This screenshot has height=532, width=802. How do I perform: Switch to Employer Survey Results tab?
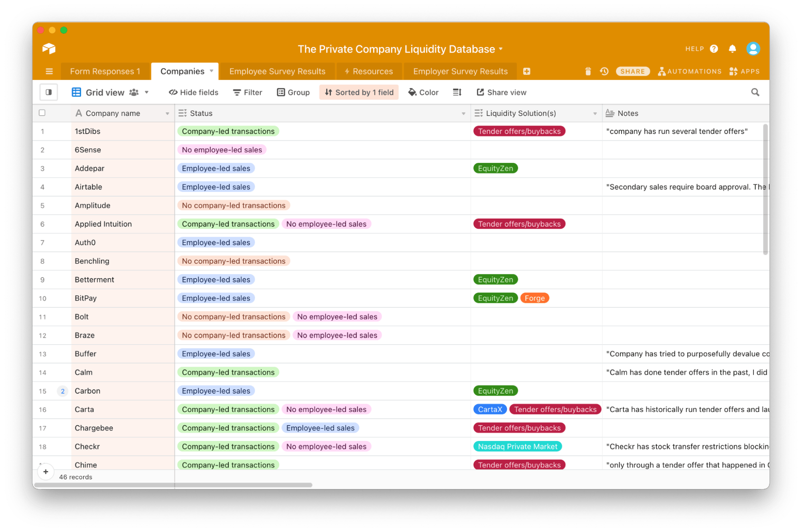click(x=460, y=71)
